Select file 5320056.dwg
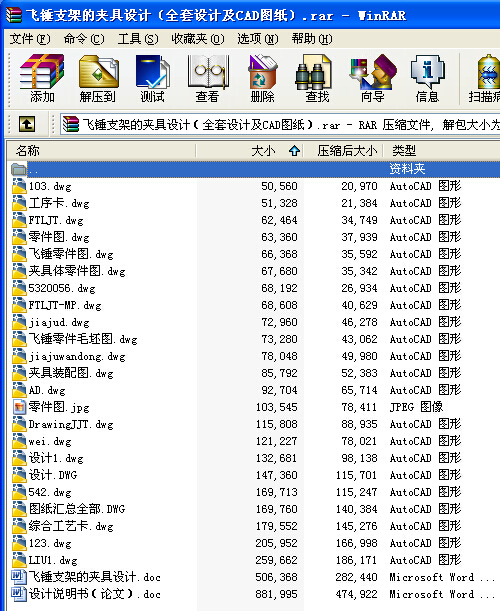The width and height of the screenshot is (500, 611). click(62, 288)
